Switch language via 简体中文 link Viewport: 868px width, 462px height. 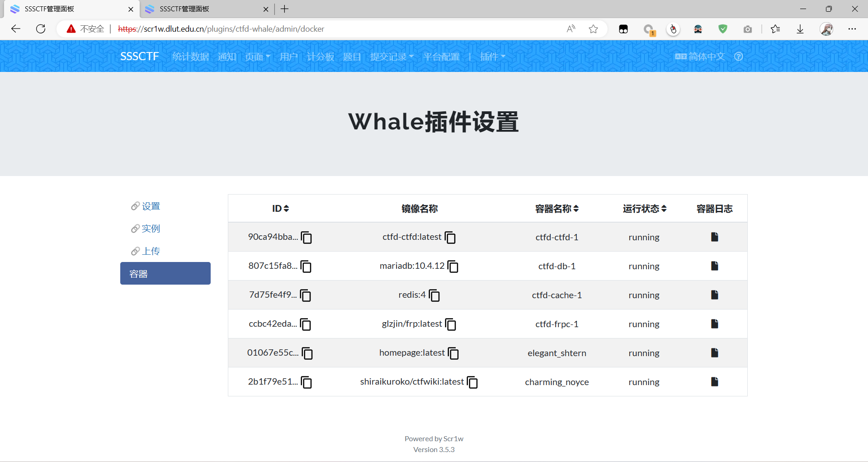coord(700,57)
